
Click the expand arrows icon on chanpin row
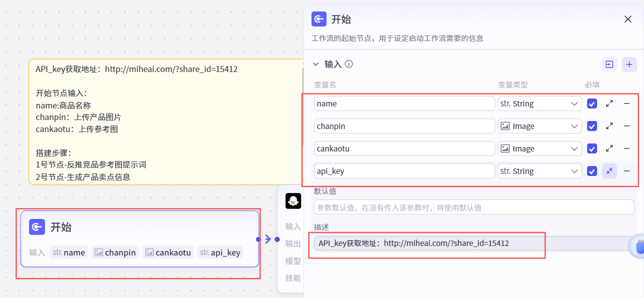(x=609, y=126)
